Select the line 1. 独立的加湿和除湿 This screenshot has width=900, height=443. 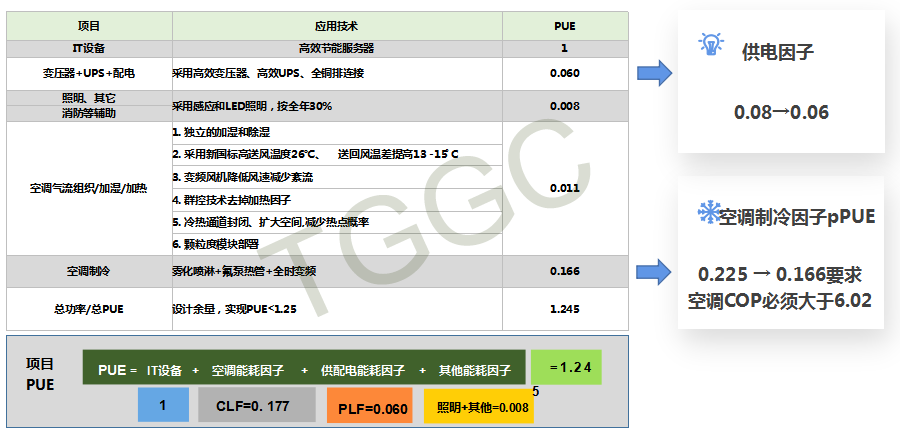point(221,133)
